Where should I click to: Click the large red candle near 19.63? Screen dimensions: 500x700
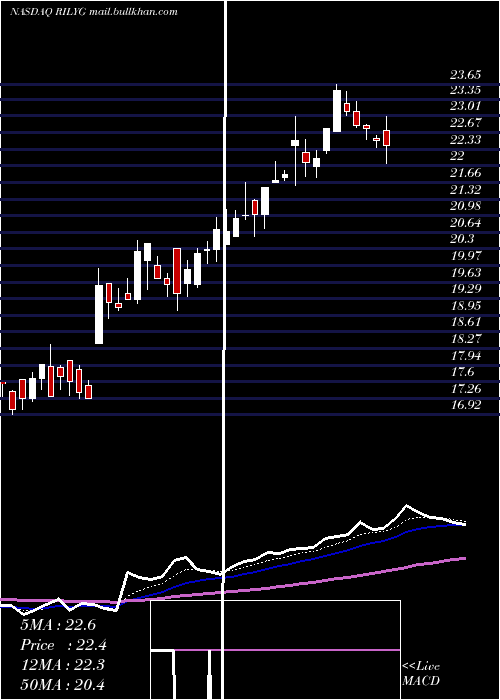pos(177,271)
